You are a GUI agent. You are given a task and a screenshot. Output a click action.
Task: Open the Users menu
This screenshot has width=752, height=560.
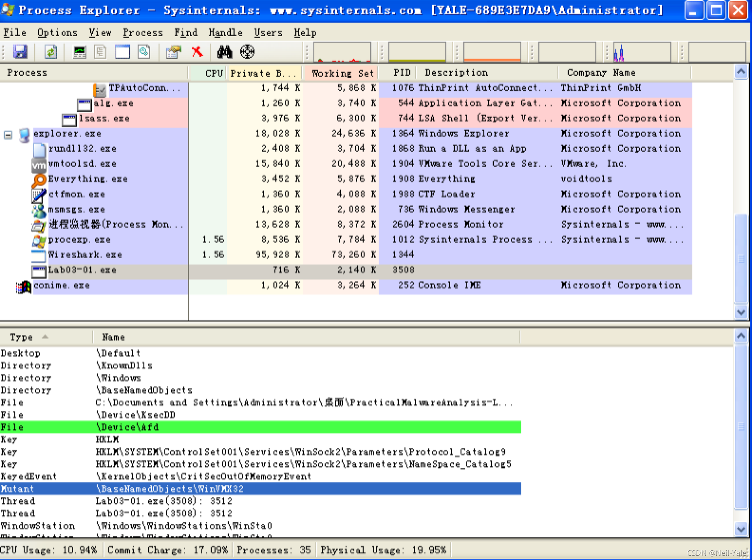pyautogui.click(x=268, y=33)
